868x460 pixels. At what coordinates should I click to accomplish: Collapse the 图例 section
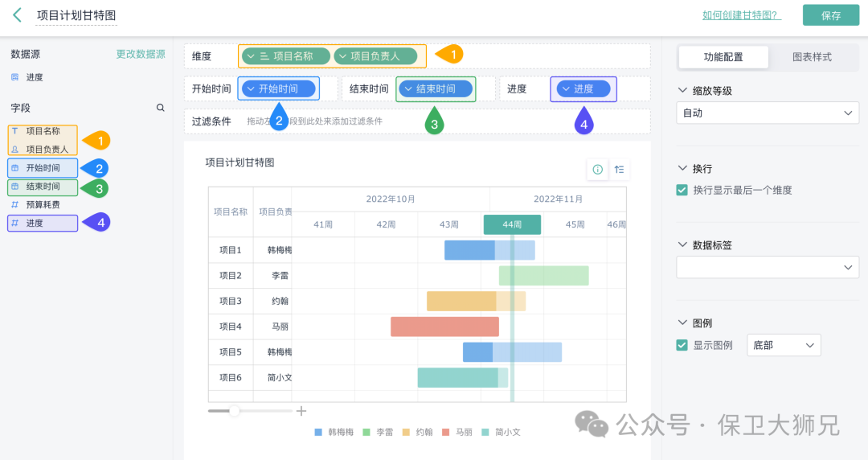(682, 322)
